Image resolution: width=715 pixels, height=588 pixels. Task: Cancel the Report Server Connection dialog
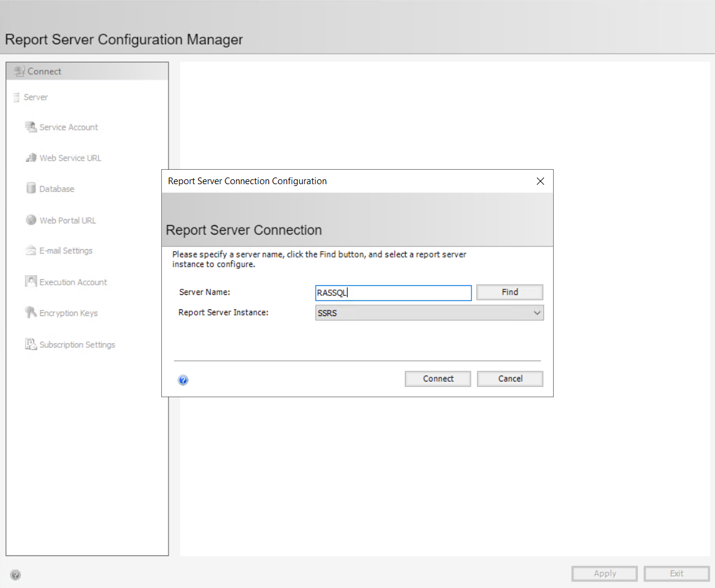(x=510, y=379)
